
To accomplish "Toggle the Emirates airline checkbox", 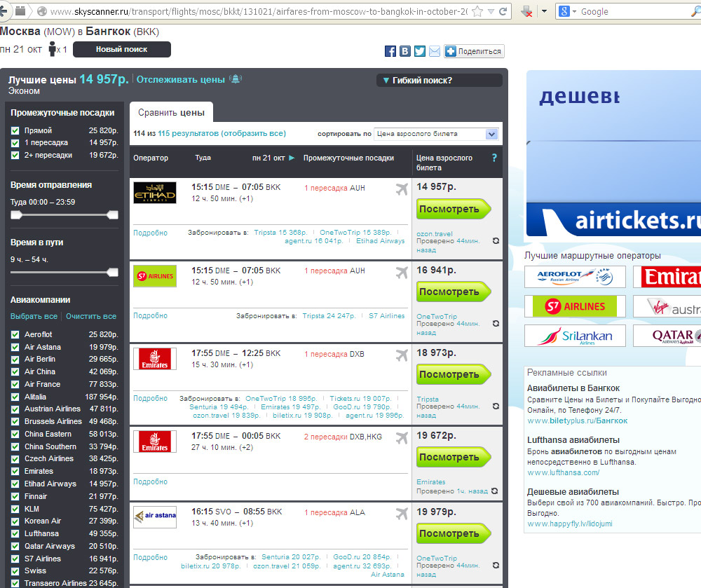I will click(15, 472).
